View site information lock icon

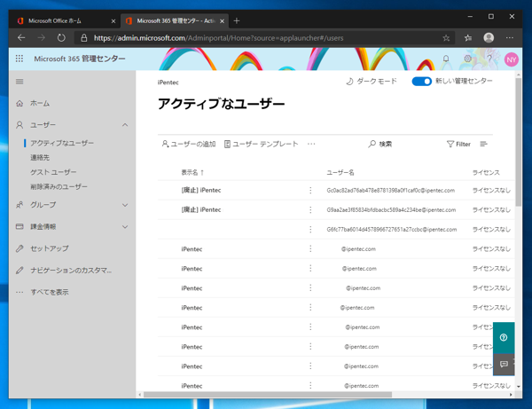click(84, 38)
